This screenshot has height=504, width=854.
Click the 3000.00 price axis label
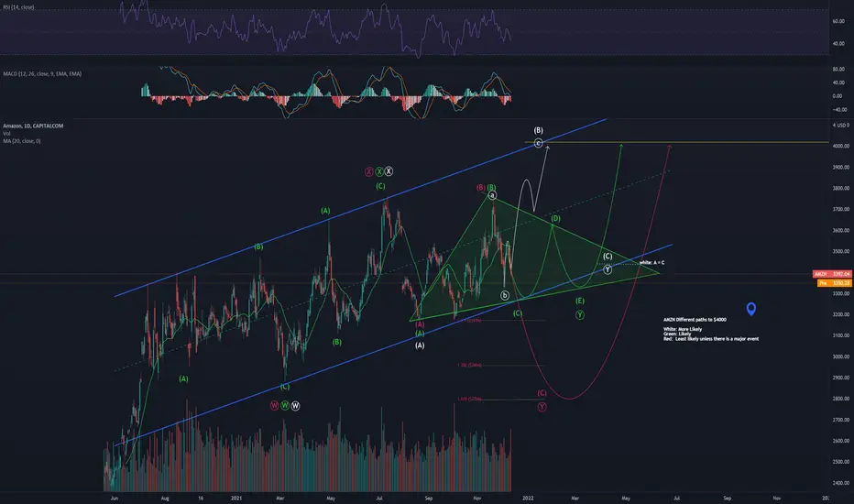(x=841, y=356)
